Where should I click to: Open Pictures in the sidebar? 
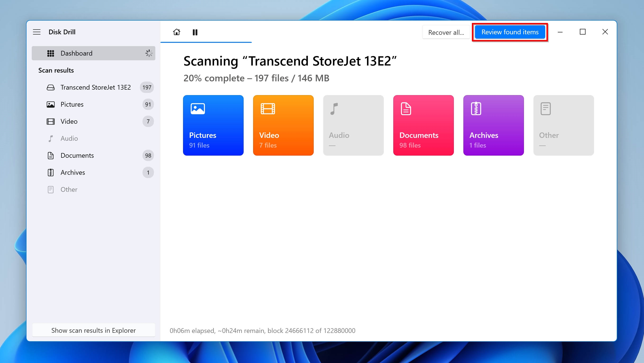(x=94, y=104)
